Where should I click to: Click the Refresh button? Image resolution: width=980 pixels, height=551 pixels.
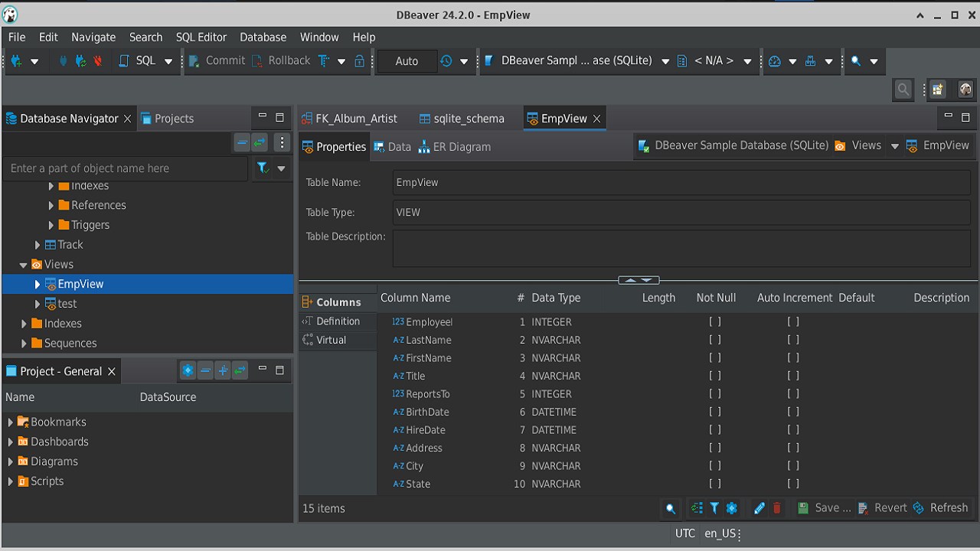click(x=941, y=508)
